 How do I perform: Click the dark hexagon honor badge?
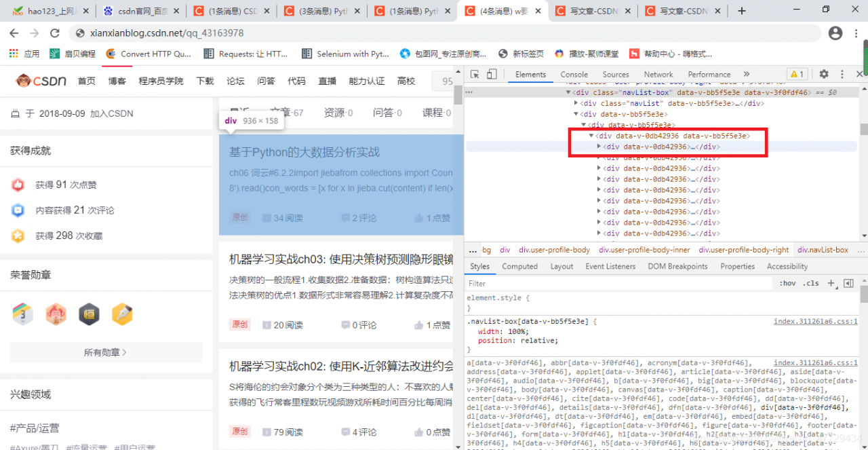pyautogui.click(x=89, y=314)
